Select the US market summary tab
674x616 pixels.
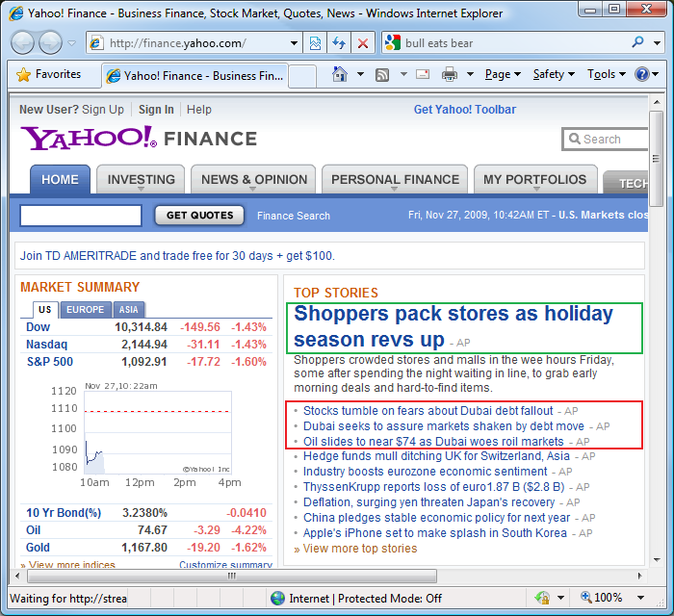45,309
